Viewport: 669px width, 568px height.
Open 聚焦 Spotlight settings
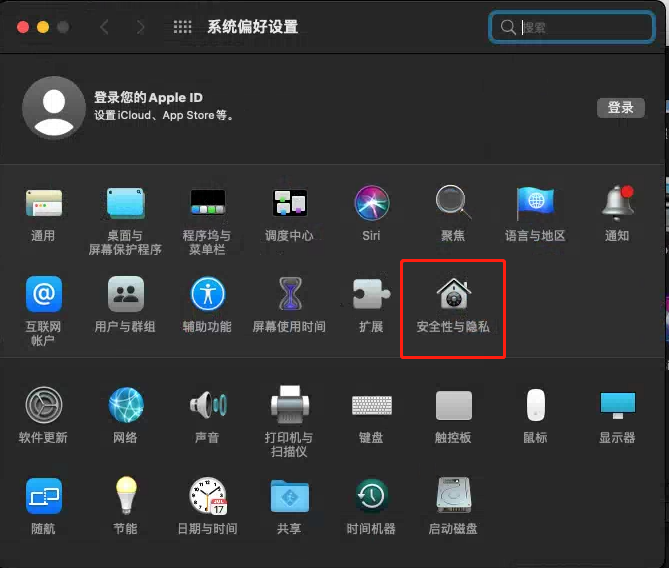(x=453, y=205)
